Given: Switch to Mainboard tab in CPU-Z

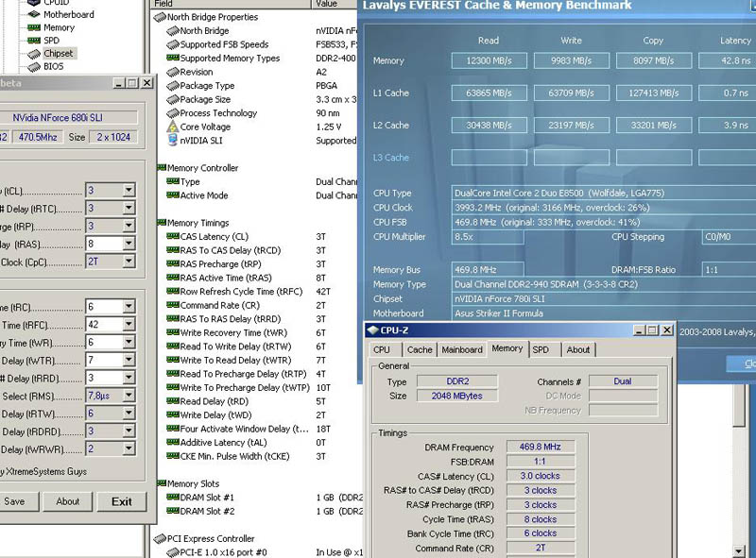Looking at the screenshot, I should [462, 350].
